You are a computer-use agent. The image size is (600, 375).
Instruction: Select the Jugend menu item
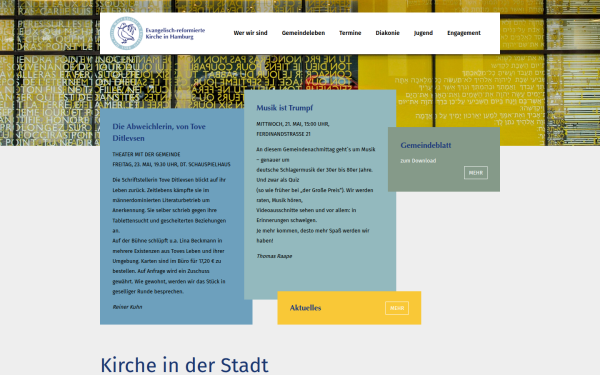point(423,33)
